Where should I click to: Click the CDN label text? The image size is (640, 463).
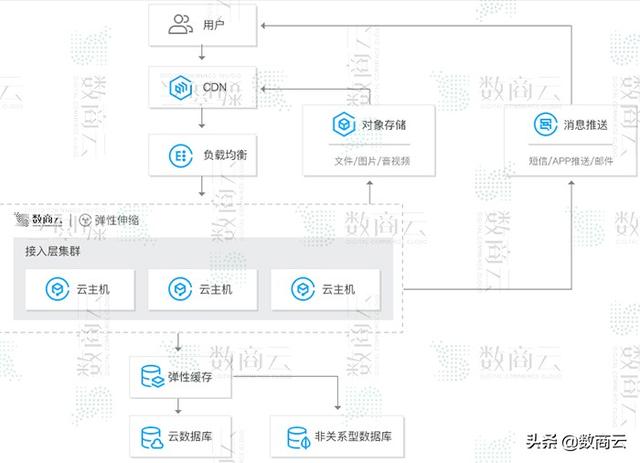[x=215, y=87]
